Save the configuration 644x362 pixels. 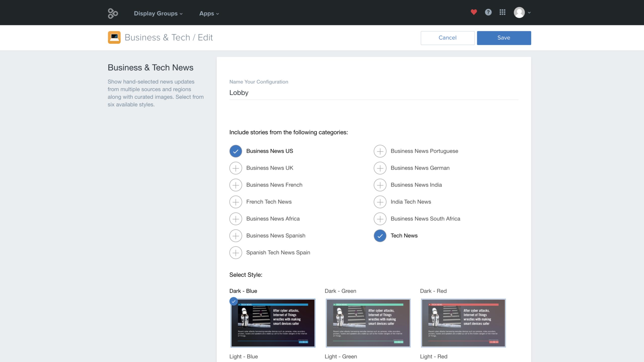(x=504, y=38)
